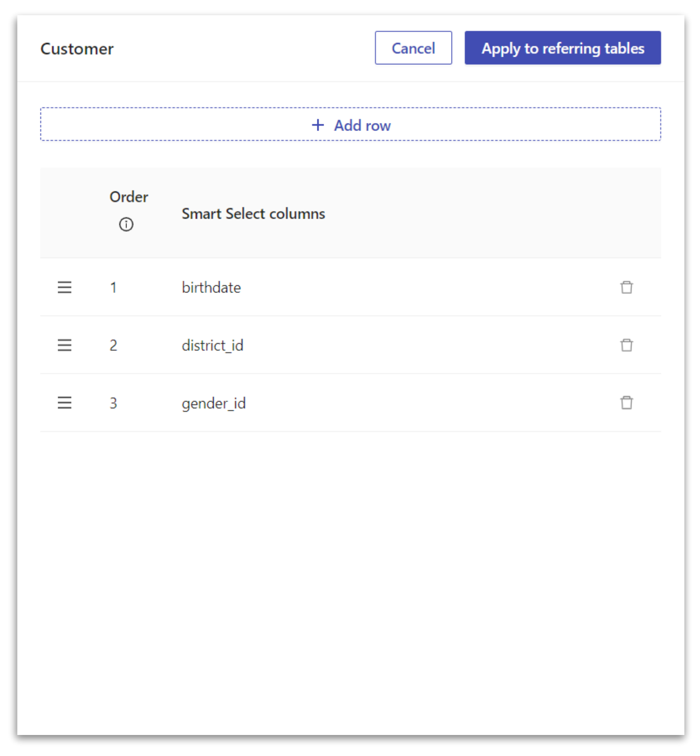Delete the district_id row
Viewport: 700px width, 756px height.
click(626, 345)
